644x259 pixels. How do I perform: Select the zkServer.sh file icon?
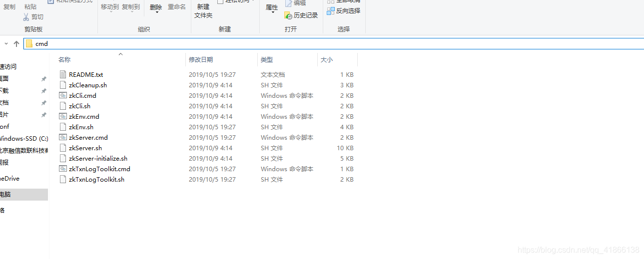tap(63, 148)
